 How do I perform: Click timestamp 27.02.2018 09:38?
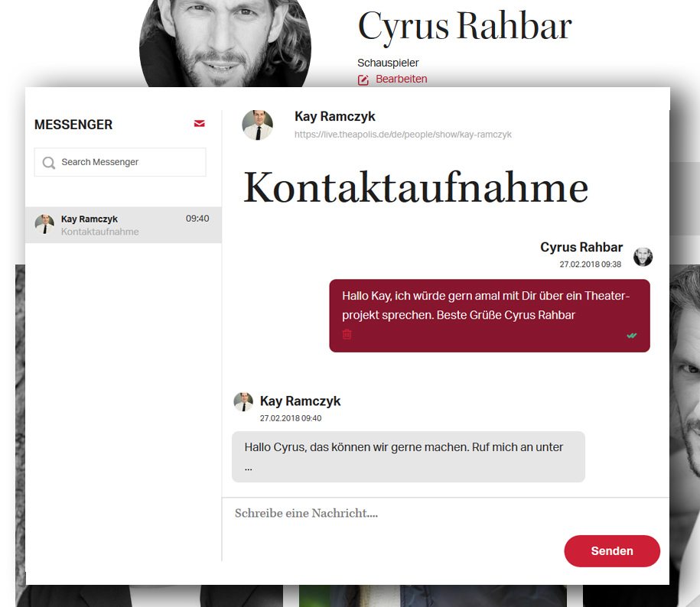coord(590,265)
